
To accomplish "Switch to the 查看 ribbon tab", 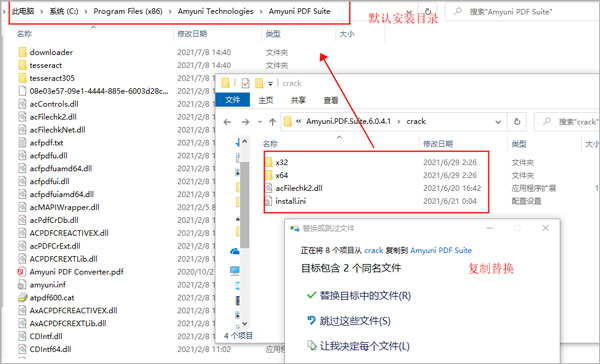I will [331, 100].
